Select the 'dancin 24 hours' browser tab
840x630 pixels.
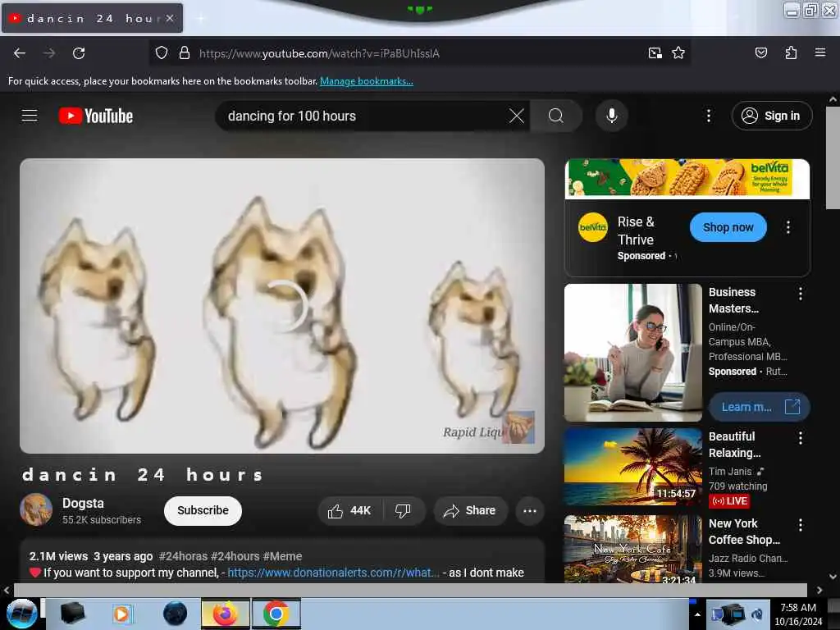pyautogui.click(x=92, y=18)
